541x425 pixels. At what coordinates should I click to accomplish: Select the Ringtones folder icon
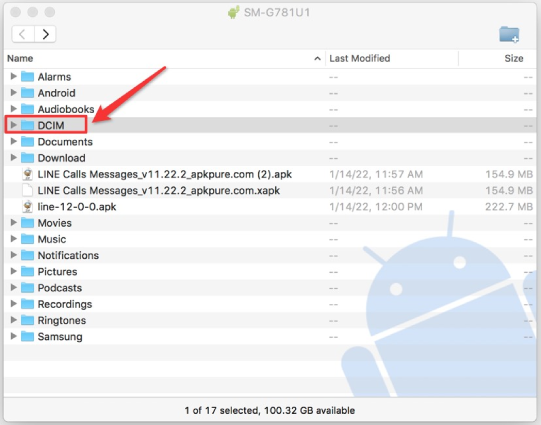point(27,320)
